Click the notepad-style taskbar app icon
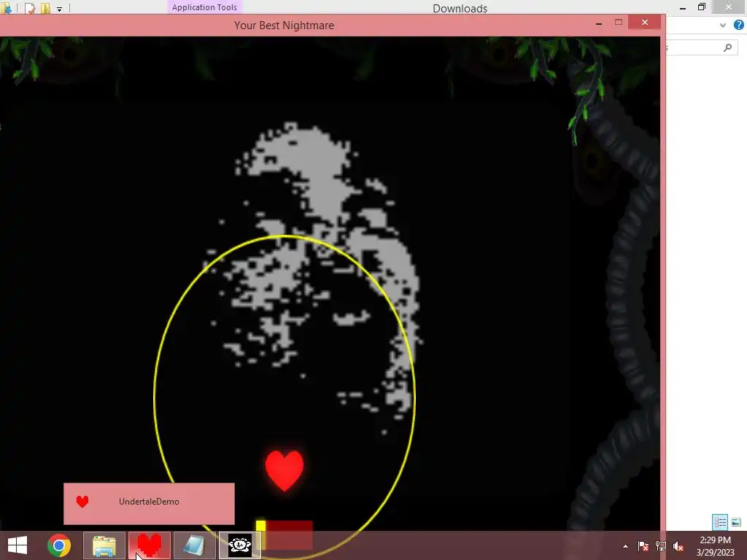 click(x=194, y=545)
